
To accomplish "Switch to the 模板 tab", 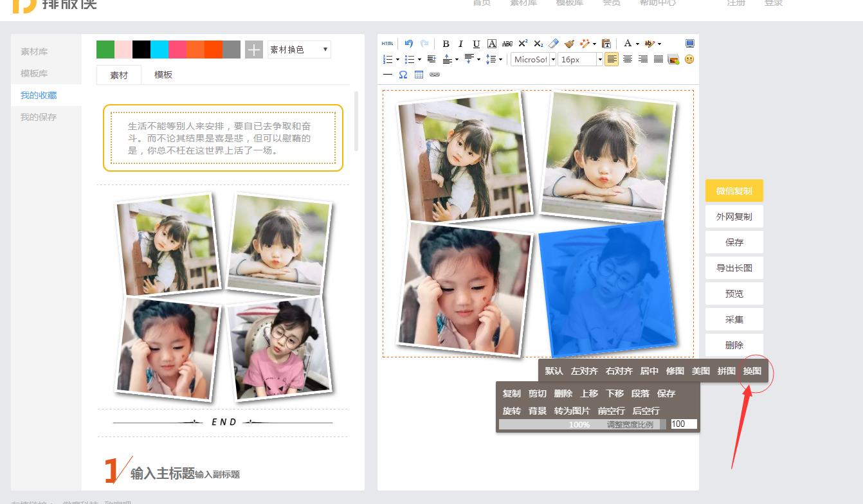I will (x=163, y=75).
